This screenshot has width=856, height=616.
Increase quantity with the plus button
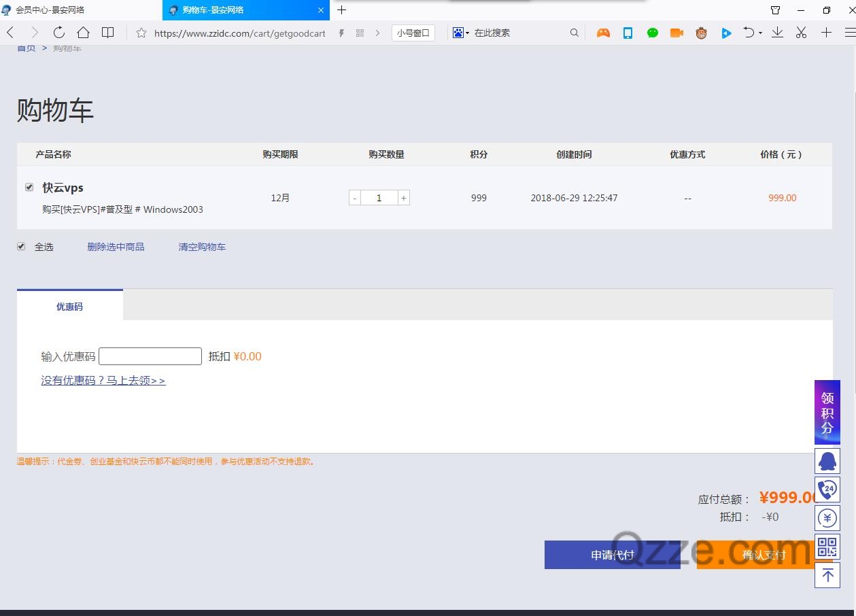(x=403, y=198)
